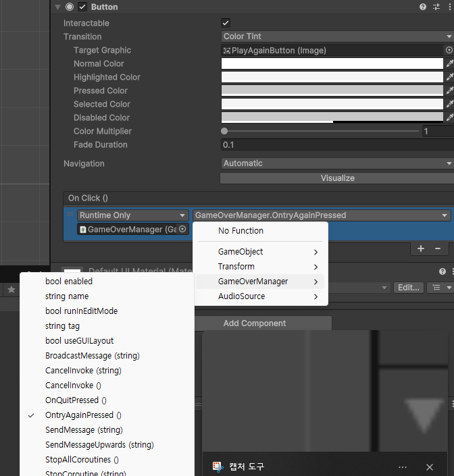
Task: Use eyedropper for Normal Color
Action: tap(449, 63)
